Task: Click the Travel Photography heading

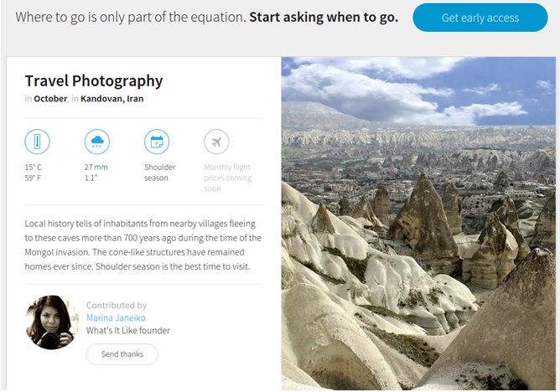Action: tap(94, 80)
